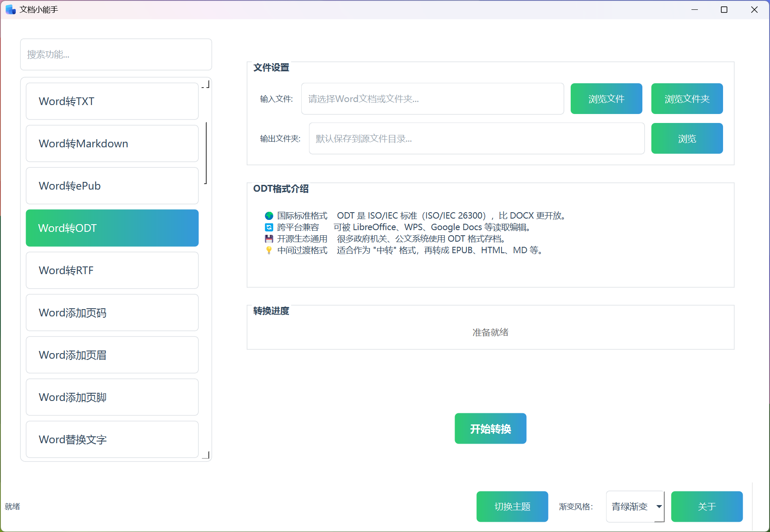This screenshot has height=532, width=770.
Task: Open the 渐变风格 dropdown arrow
Action: pos(659,506)
